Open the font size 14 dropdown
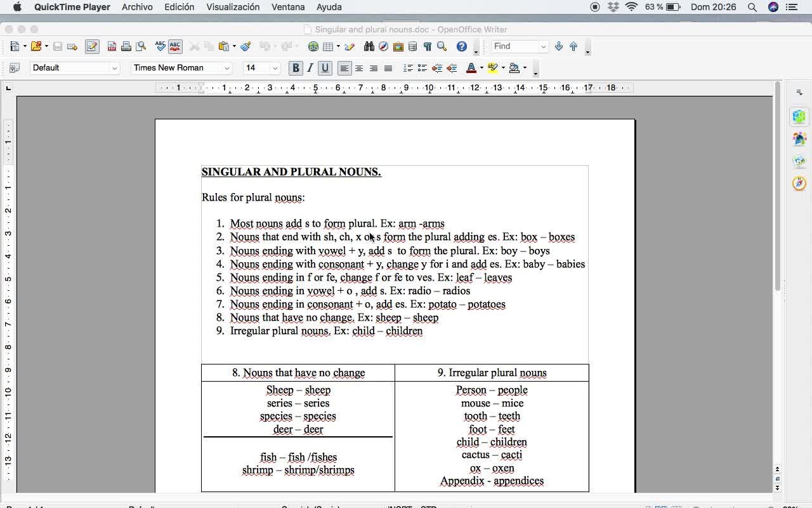 [275, 68]
